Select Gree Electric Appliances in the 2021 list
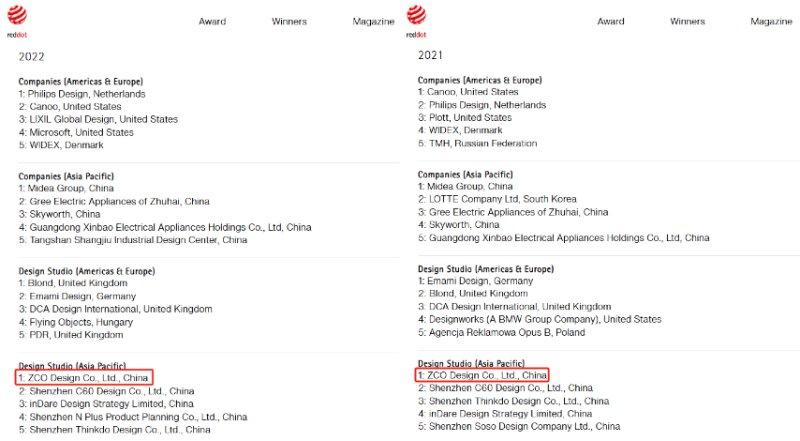 tap(513, 212)
